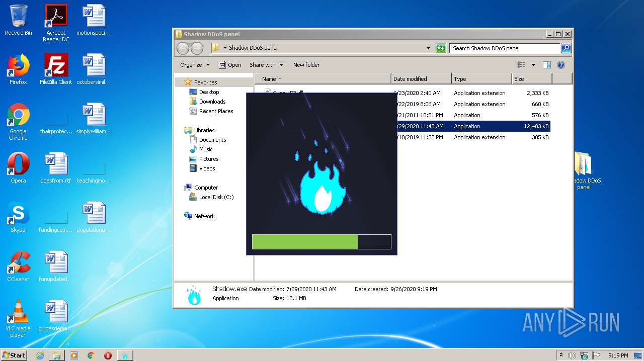Open Documents library in navigation pane
This screenshot has width=644, height=362.
tap(212, 140)
